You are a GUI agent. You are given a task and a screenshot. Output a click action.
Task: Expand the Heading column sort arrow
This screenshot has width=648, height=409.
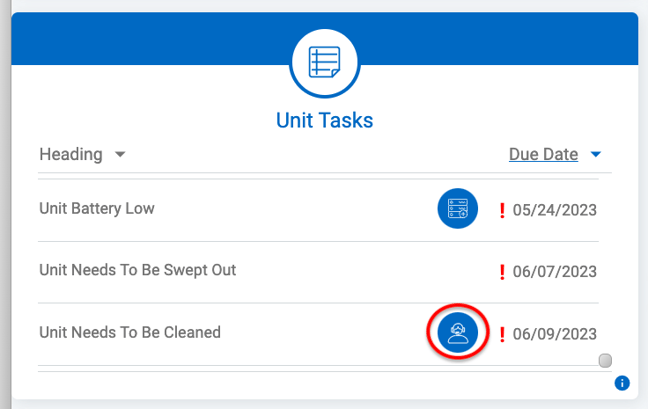click(120, 155)
